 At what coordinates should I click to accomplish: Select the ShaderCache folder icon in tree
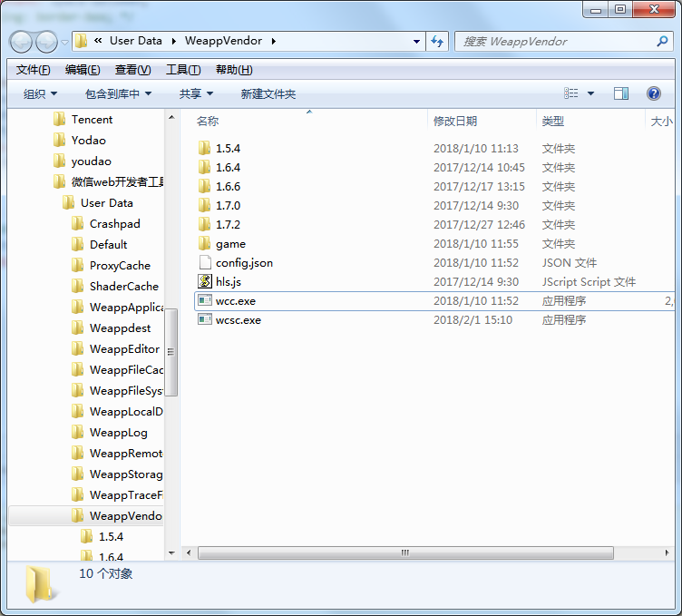(x=77, y=287)
